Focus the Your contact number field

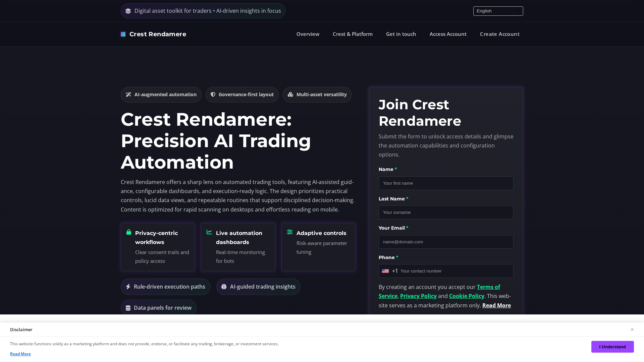[456, 271]
